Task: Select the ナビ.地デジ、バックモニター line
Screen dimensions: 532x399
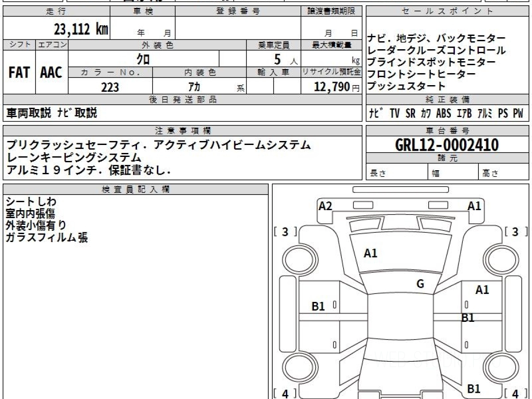Action: (436, 39)
